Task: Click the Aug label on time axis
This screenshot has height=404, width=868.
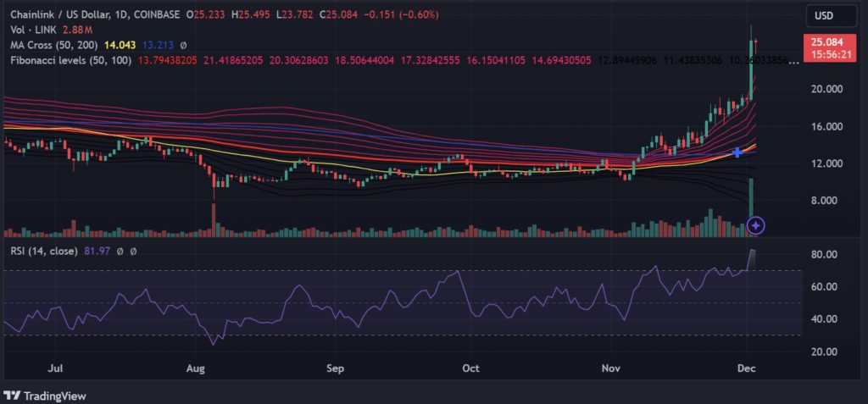Action: pyautogui.click(x=196, y=368)
